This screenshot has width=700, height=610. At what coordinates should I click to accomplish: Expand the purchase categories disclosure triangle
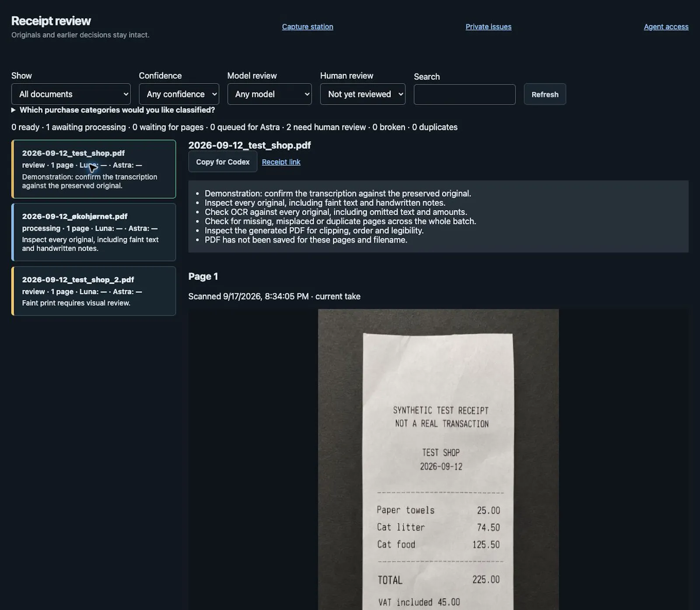pos(14,110)
